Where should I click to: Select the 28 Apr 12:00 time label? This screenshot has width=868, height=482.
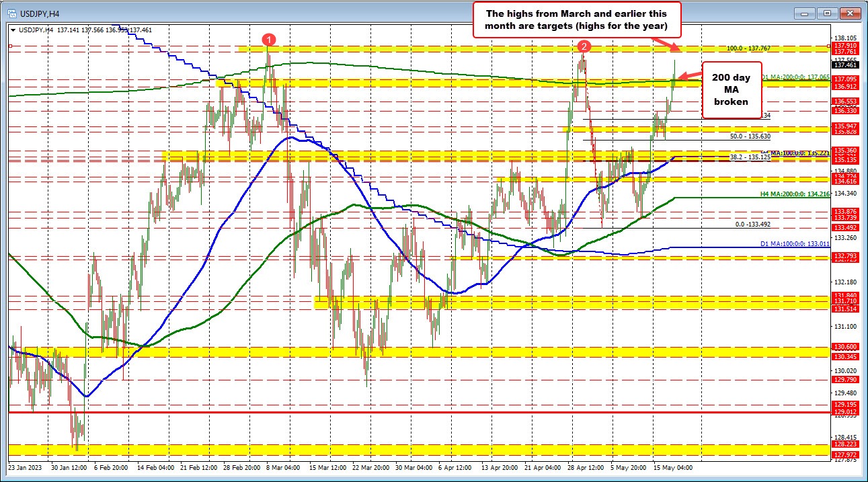[x=585, y=467]
